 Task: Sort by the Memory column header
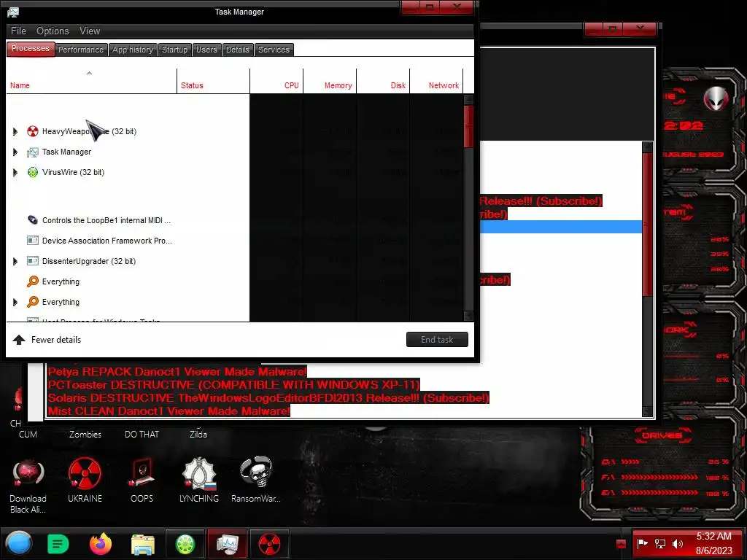click(x=330, y=81)
